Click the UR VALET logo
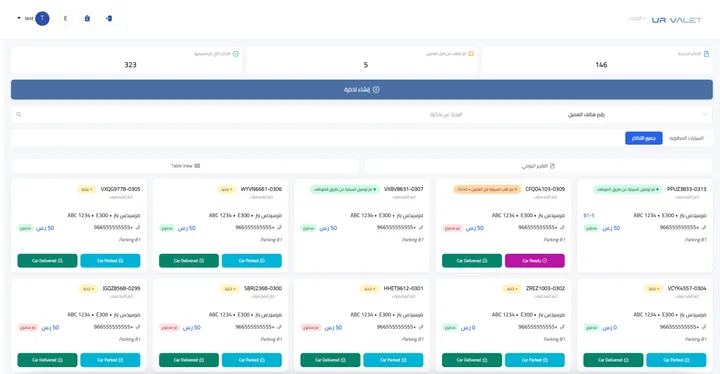This screenshot has width=720, height=374. click(677, 20)
